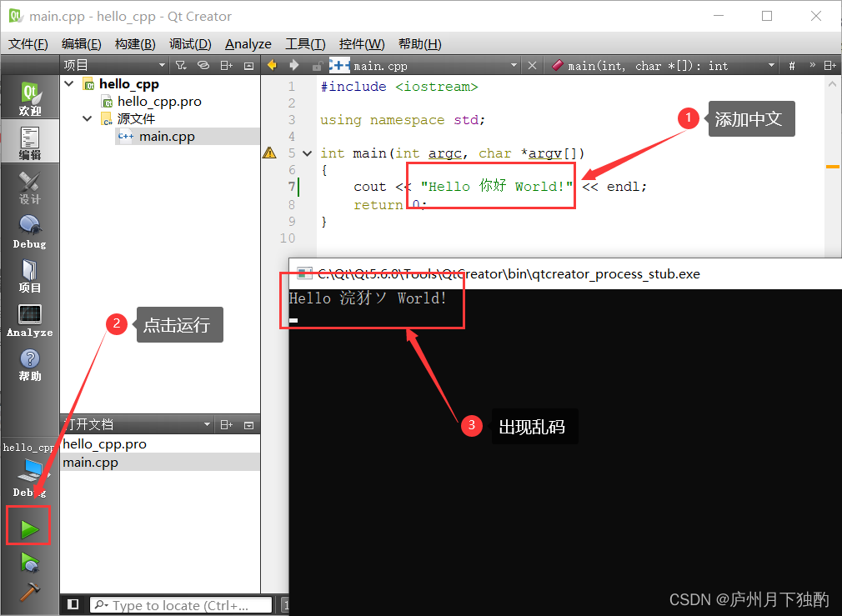
Task: Click the editor vertical scrollbar up arrow
Action: point(832,84)
